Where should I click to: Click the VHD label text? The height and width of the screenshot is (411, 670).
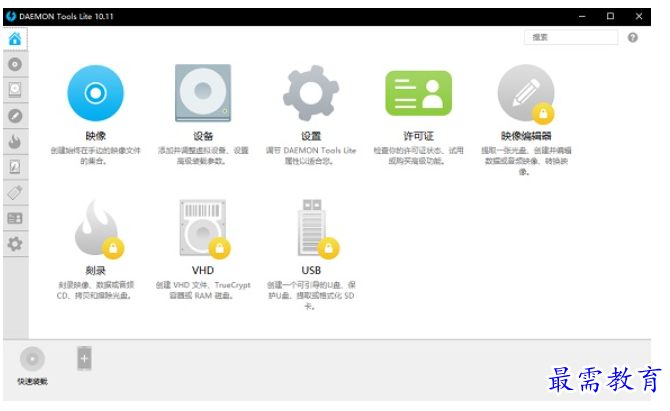pyautogui.click(x=203, y=270)
